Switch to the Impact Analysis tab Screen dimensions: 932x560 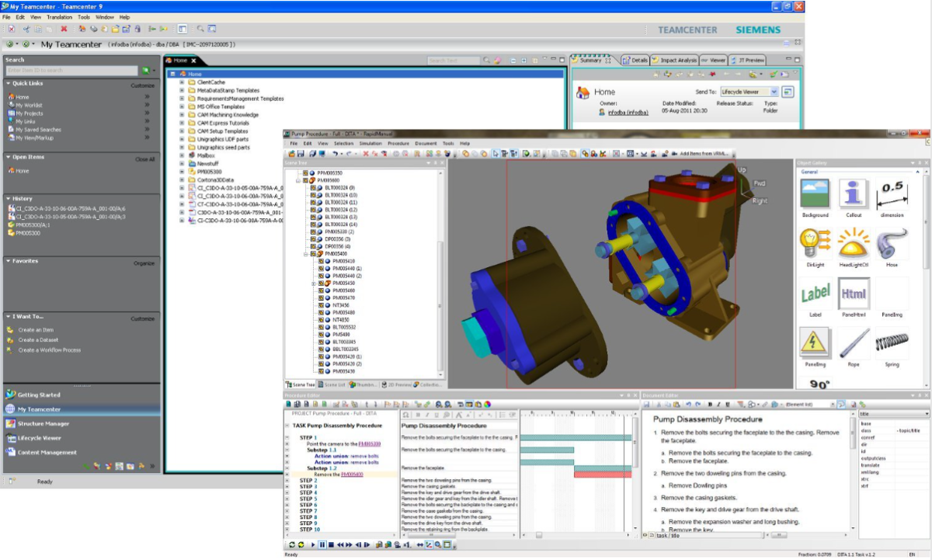click(x=674, y=60)
